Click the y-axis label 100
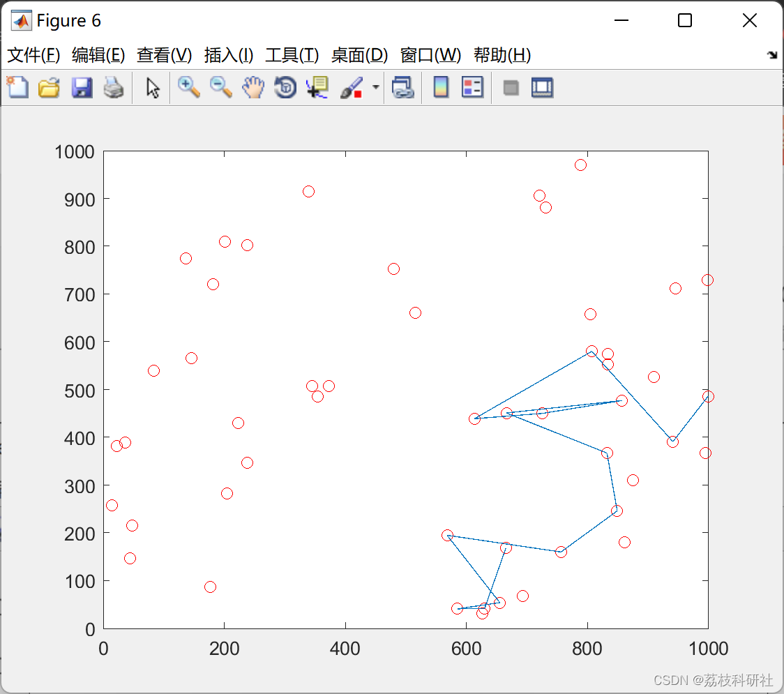Viewport: 784px width, 694px height. pos(80,582)
